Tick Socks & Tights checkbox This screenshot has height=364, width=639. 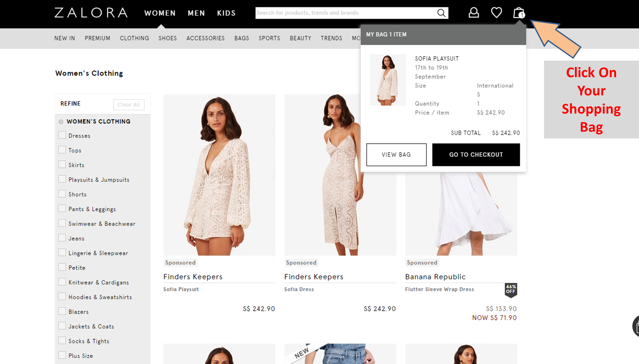coord(62,341)
